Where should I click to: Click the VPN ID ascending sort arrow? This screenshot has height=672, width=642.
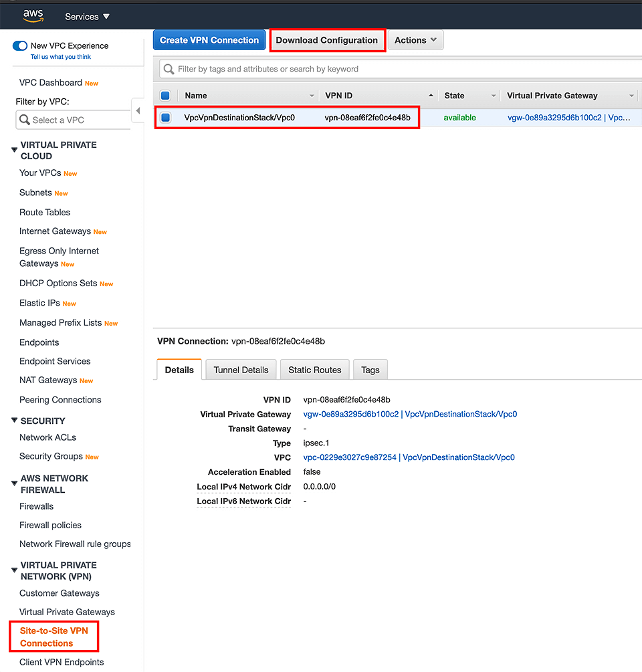pyautogui.click(x=431, y=95)
